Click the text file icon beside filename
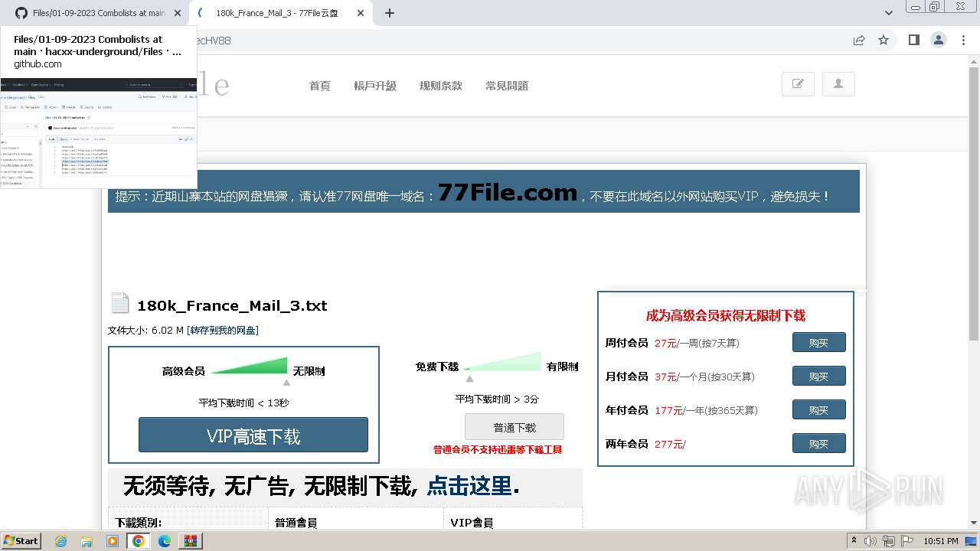 click(119, 303)
